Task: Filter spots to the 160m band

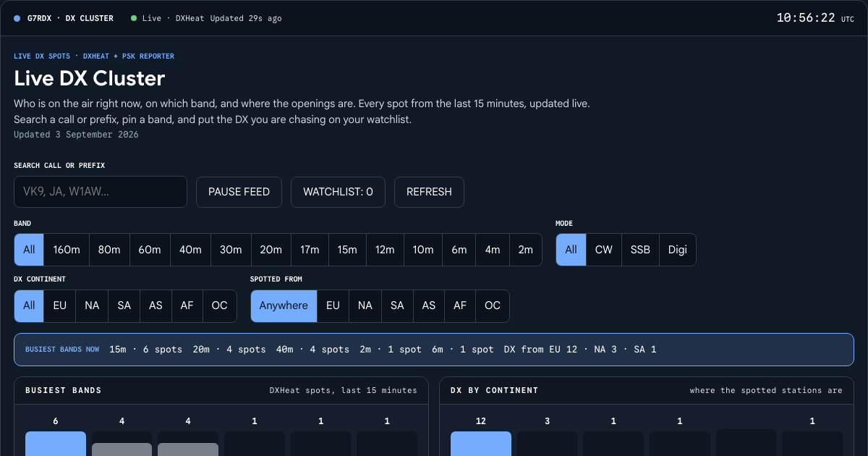Action: coord(67,250)
